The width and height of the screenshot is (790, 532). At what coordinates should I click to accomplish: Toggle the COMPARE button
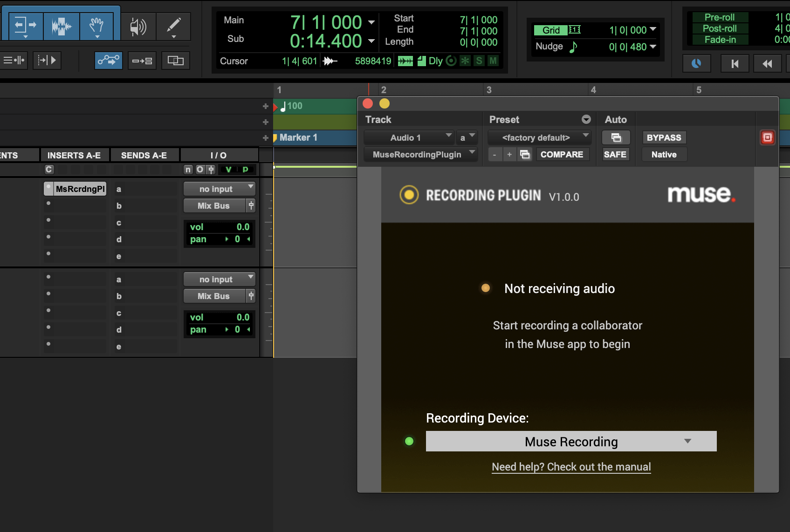coord(562,154)
